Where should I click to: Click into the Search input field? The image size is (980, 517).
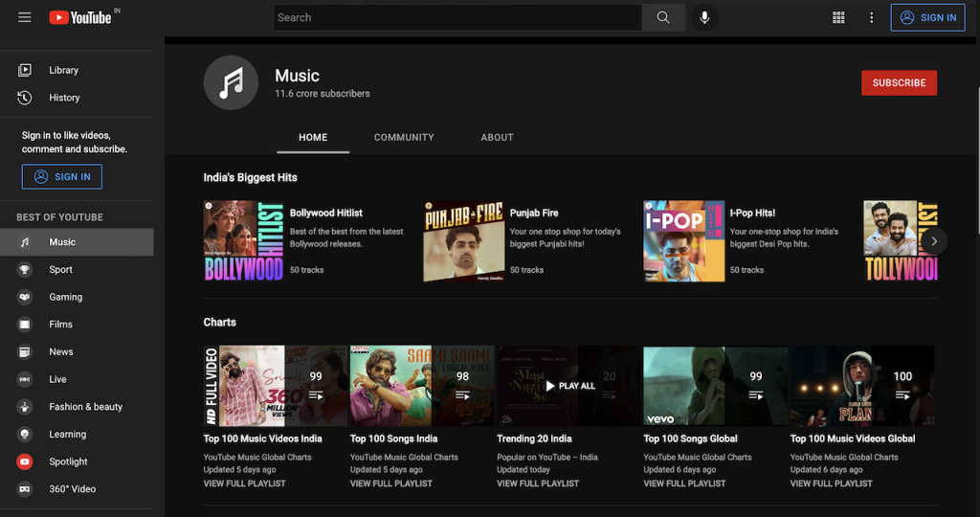coord(457,17)
